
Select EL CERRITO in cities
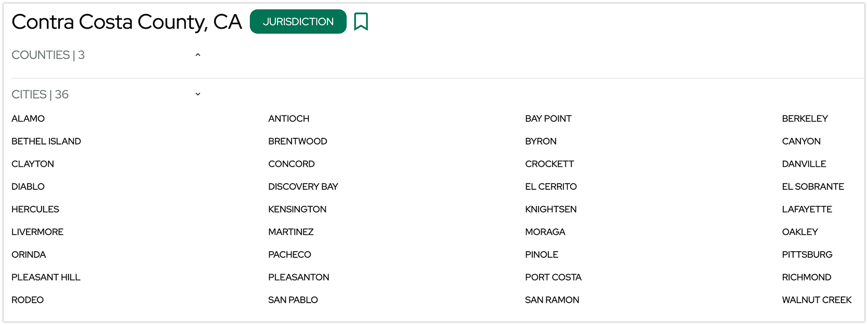(550, 187)
